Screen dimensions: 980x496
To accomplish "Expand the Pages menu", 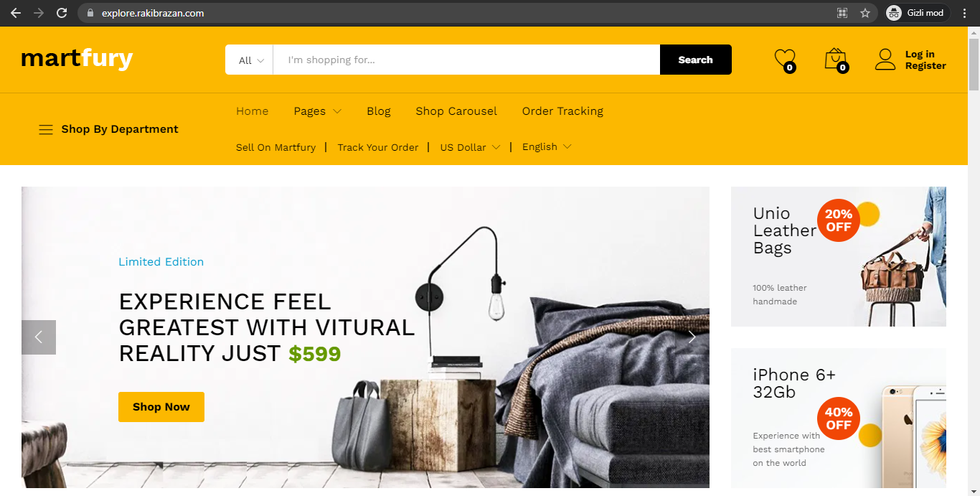I will coord(317,111).
